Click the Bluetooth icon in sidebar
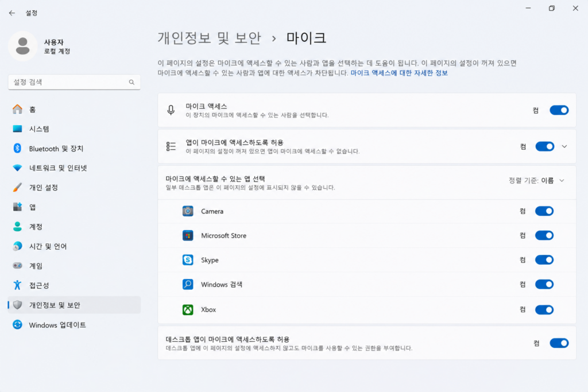The width and height of the screenshot is (588, 392). tap(17, 149)
